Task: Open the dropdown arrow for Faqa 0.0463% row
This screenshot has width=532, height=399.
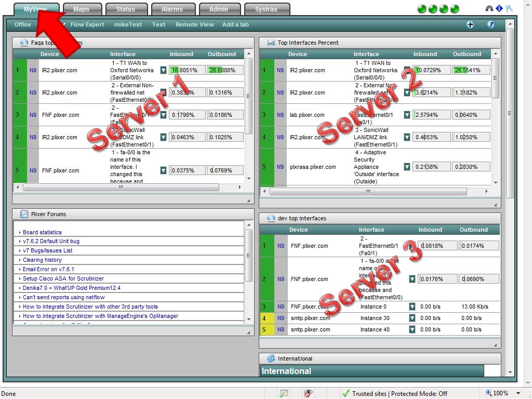Action: [x=163, y=137]
